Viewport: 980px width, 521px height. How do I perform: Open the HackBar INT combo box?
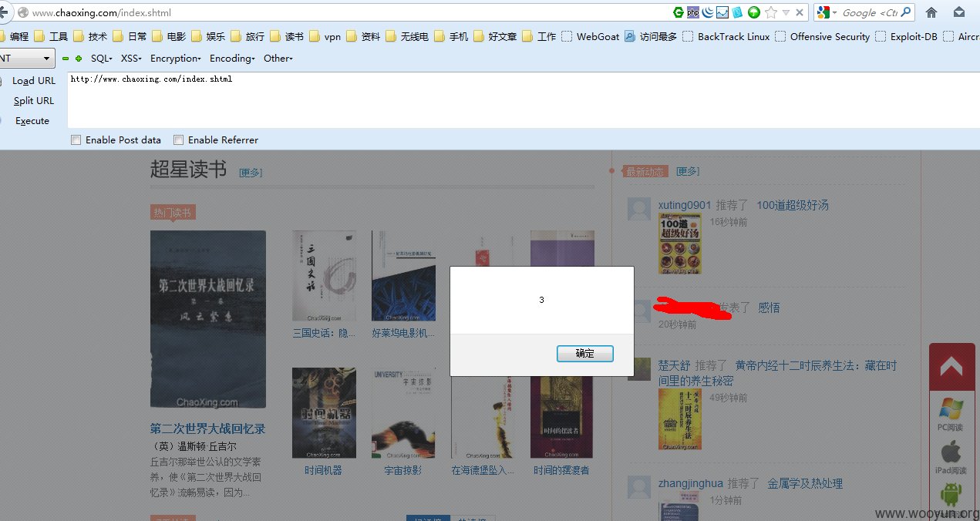point(26,58)
